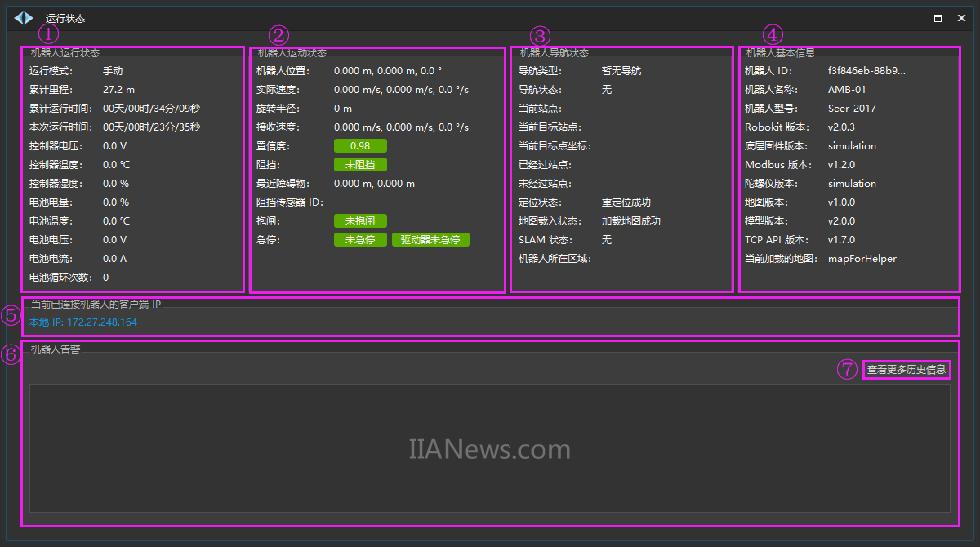The height and width of the screenshot is (547, 980).
Task: Click the mapForHelper loaded map value
Action: pos(862,259)
